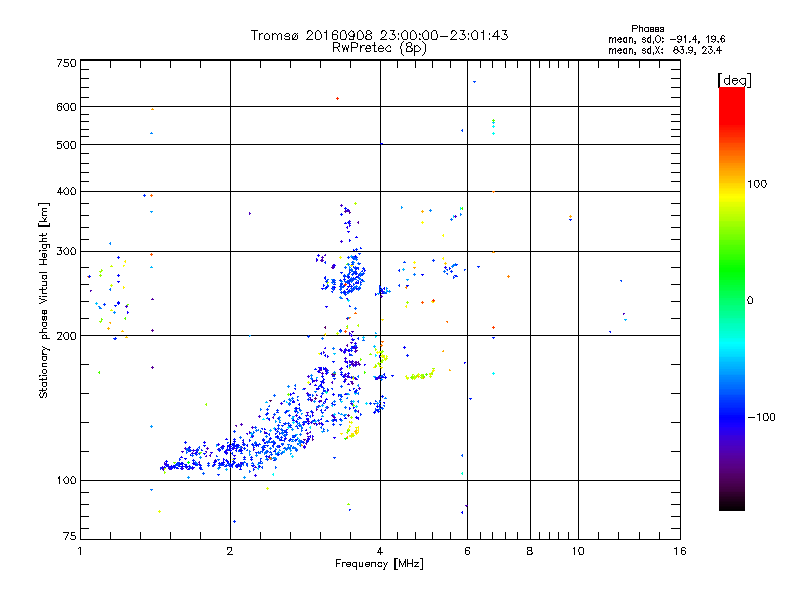Click the y-axis label 'Stationary phase Virtual Height [km]'
The image size is (800, 600).
click(x=43, y=301)
